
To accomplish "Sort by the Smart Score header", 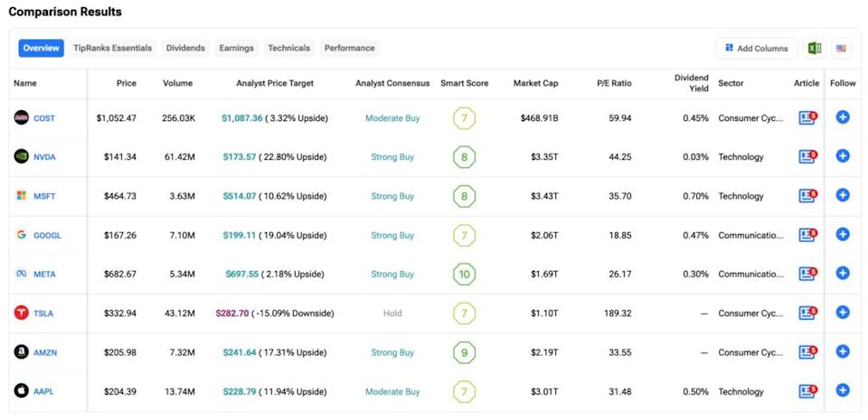I will pyautogui.click(x=465, y=83).
